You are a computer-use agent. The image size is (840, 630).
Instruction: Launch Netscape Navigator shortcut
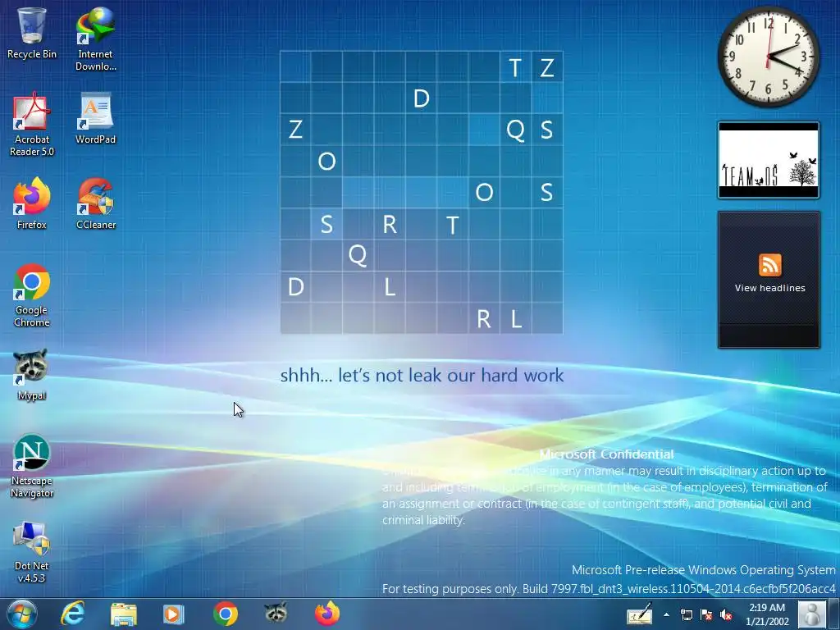[x=32, y=466]
